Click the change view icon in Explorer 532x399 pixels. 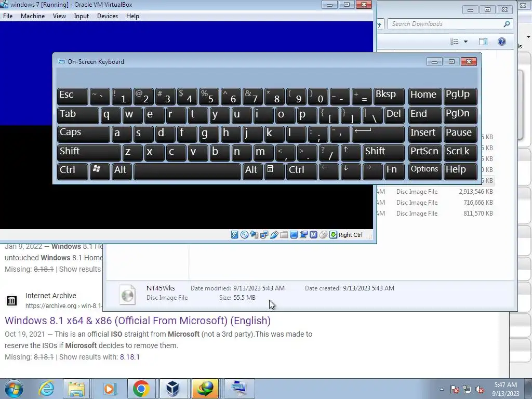tap(454, 42)
